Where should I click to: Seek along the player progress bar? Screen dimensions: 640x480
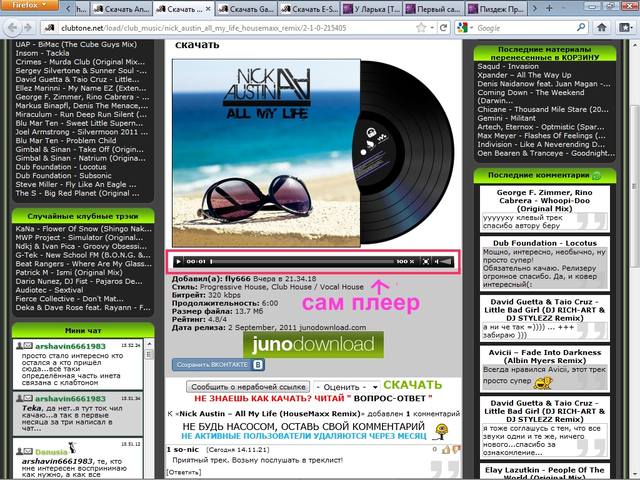point(302,261)
